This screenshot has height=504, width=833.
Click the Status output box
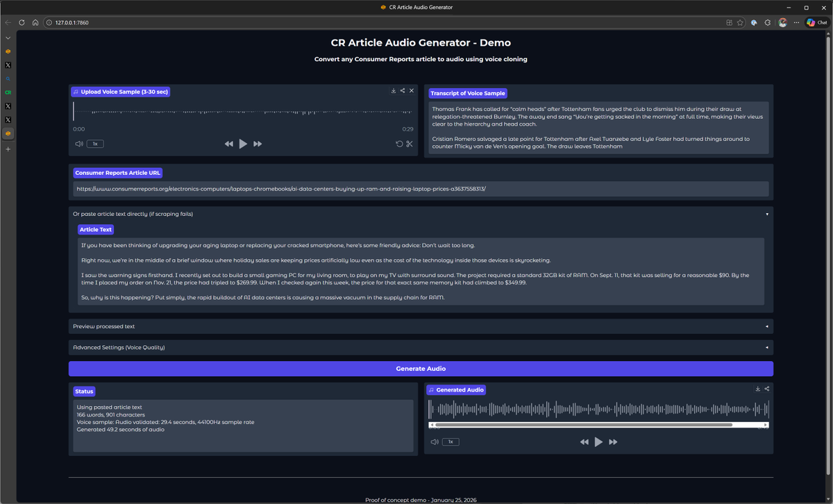(243, 426)
